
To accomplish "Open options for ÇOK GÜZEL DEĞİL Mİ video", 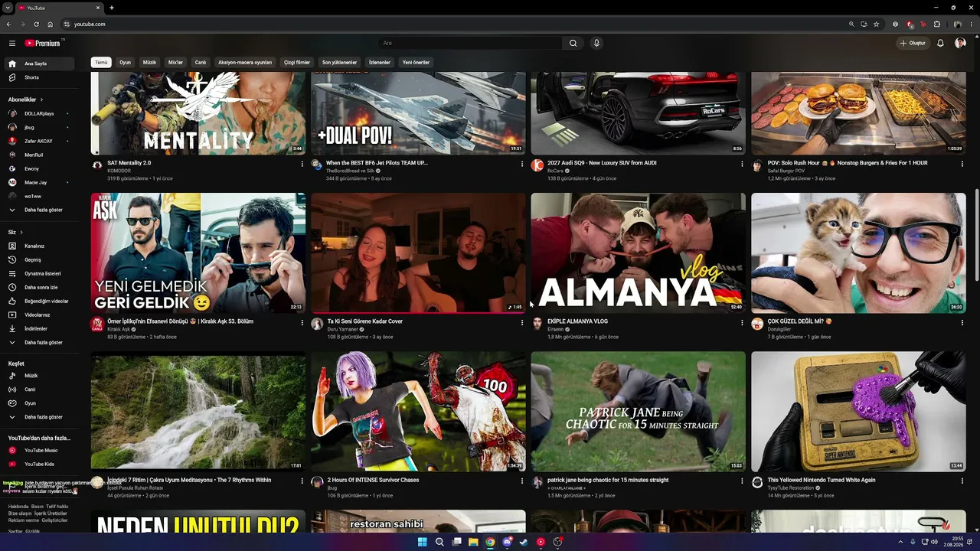I will (x=962, y=322).
